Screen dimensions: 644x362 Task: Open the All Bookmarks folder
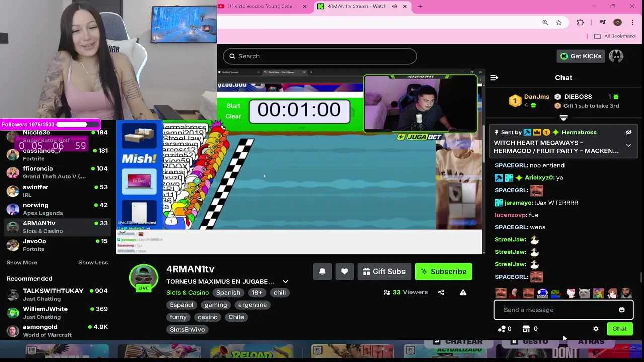point(615,36)
